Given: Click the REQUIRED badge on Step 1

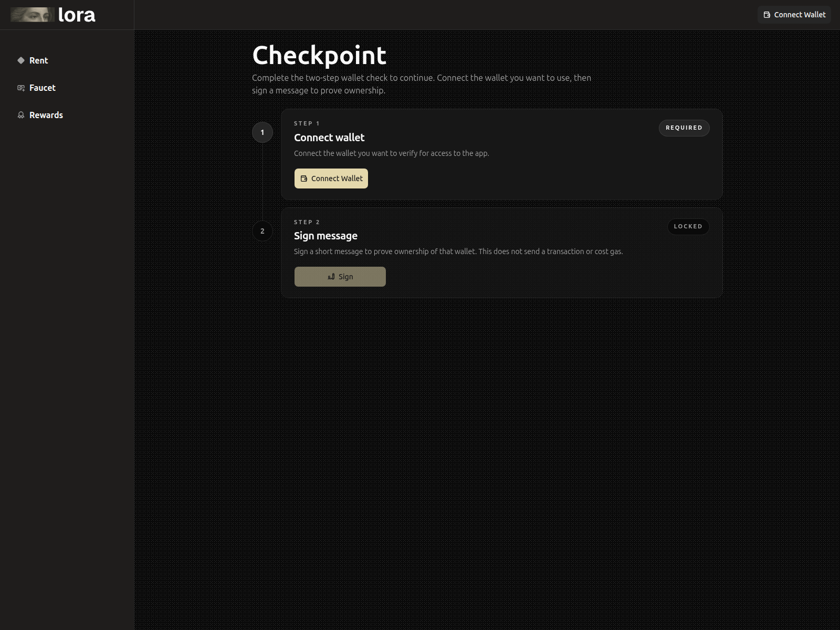Looking at the screenshot, I should click(x=684, y=128).
